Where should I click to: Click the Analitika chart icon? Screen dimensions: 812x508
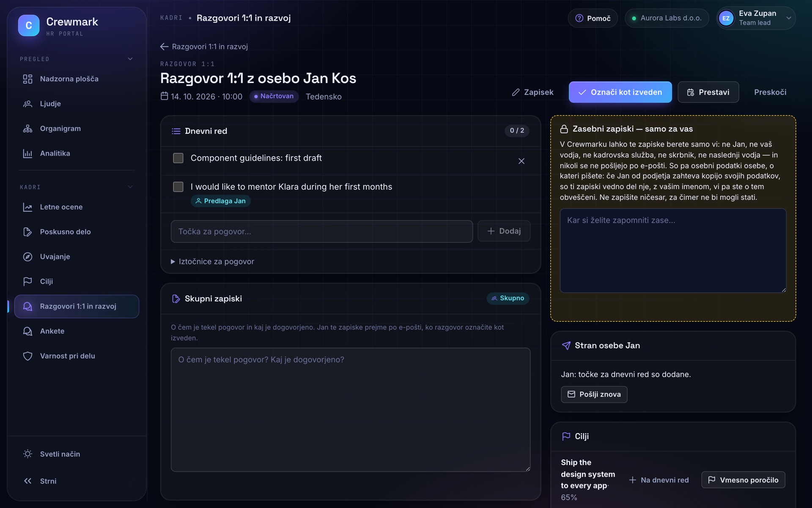point(27,154)
